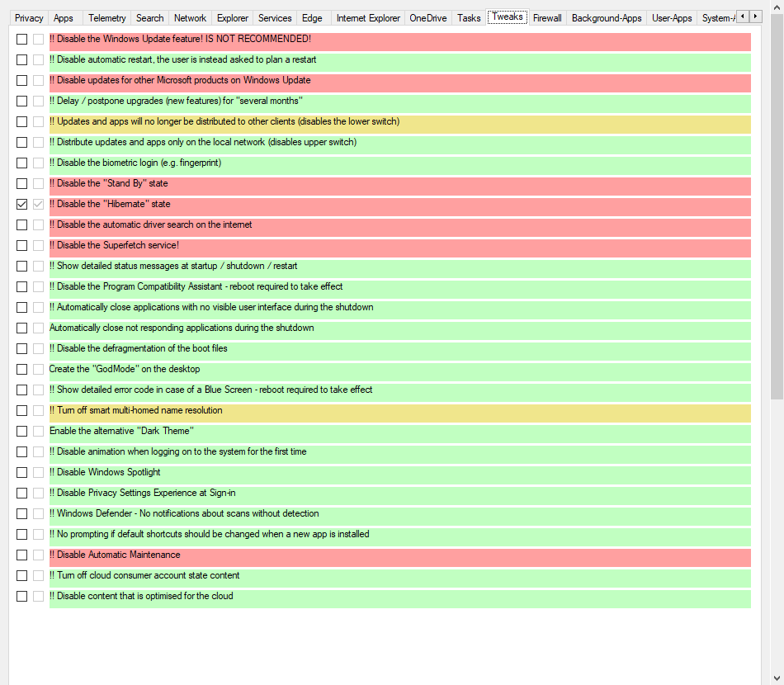Screen dimensions: 784x685
Task: Uncheck the leftmost Disable "Hibernate" state checkbox
Action: [x=22, y=204]
